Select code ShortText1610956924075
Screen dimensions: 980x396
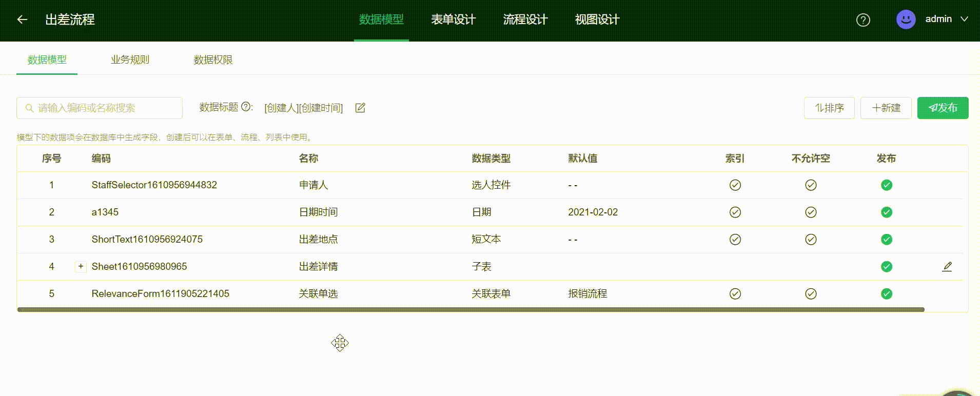147,240
